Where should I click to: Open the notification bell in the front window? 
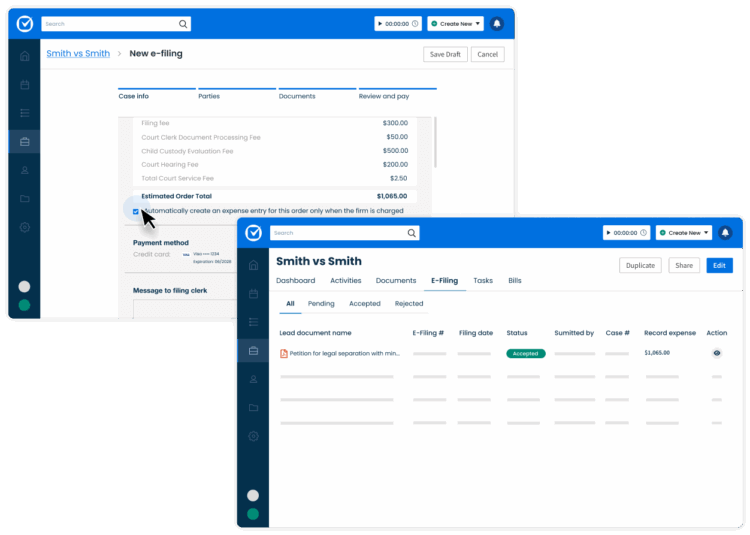(725, 233)
